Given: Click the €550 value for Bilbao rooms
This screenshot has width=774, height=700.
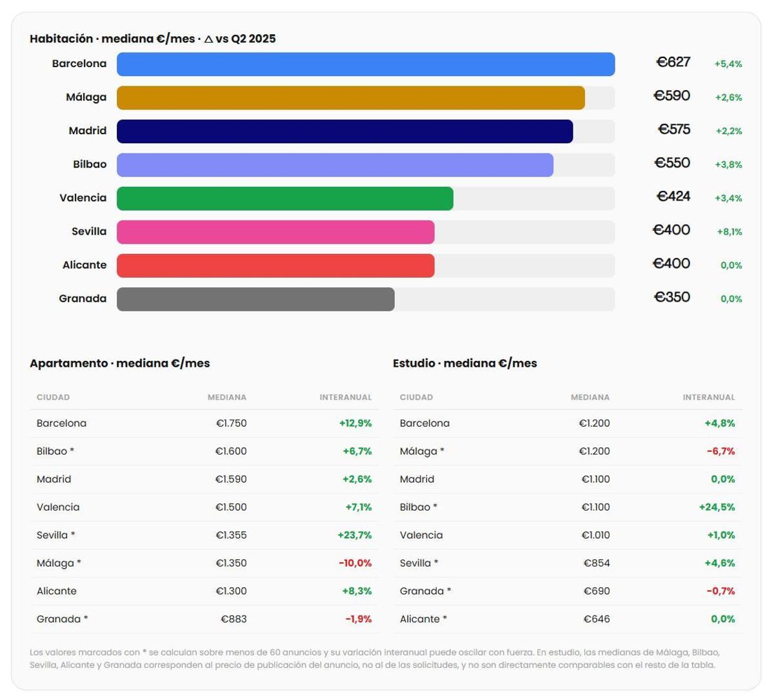Looking at the screenshot, I should pos(672,163).
